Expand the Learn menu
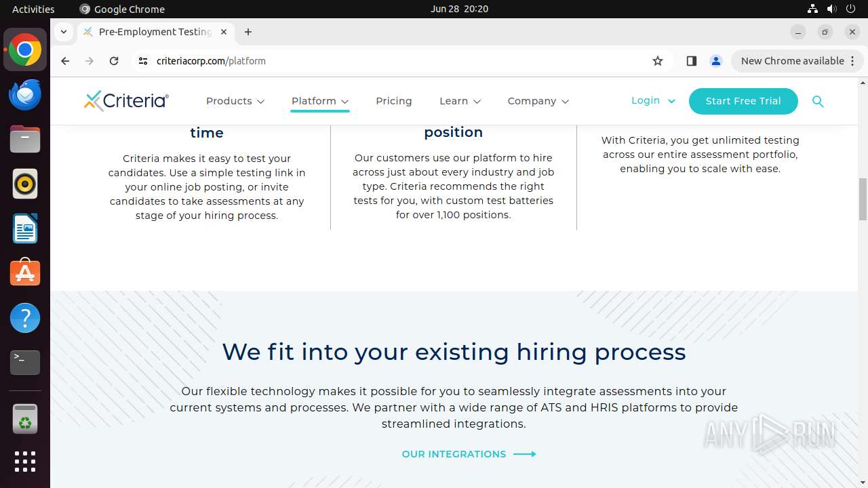The width and height of the screenshot is (868, 488). click(x=460, y=101)
